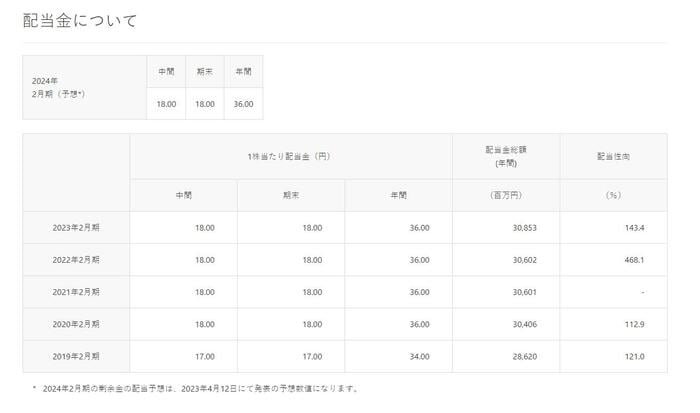The height and width of the screenshot is (413, 700).
Task: Select the 2020年2月期 row label
Action: [x=76, y=324]
